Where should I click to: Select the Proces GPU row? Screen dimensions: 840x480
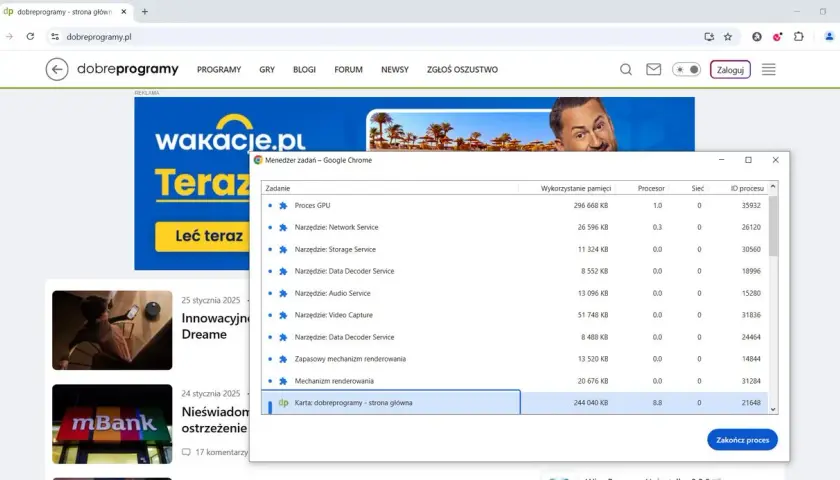tap(515, 205)
